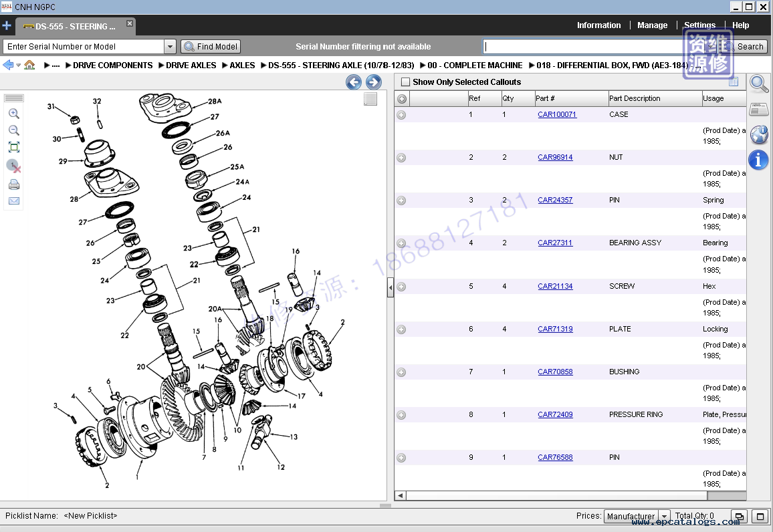Click the zoom out magnifier icon

point(13,130)
